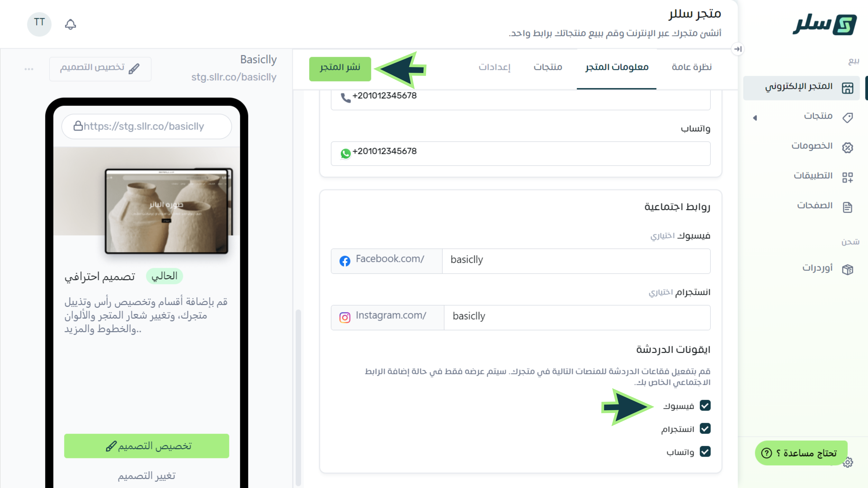Click the sidebar collapse arrow icon

pos(738,49)
